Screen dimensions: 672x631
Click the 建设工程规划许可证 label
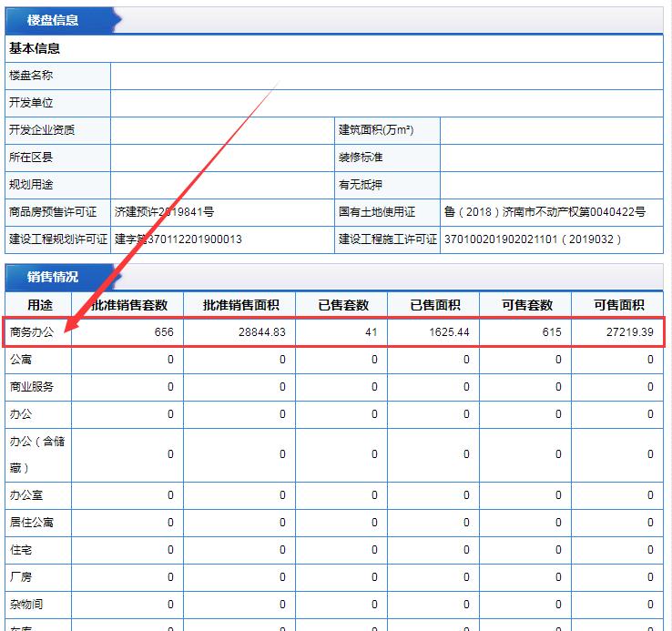[58, 239]
